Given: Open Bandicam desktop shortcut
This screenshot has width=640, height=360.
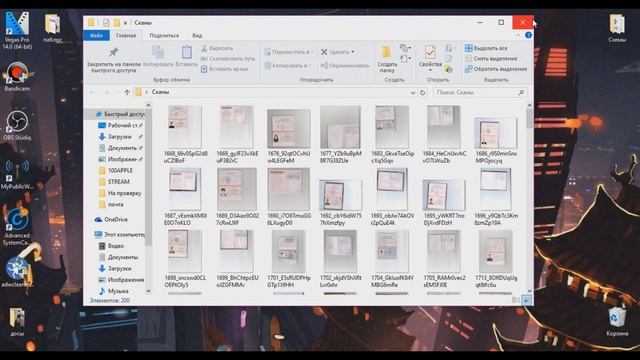Looking at the screenshot, I should (17, 76).
